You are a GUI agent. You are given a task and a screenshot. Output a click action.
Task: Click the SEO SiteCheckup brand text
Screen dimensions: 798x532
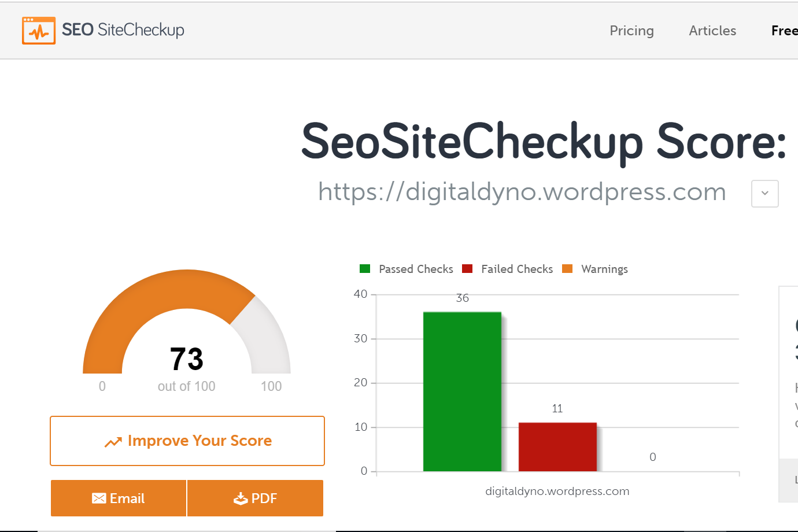123,30
